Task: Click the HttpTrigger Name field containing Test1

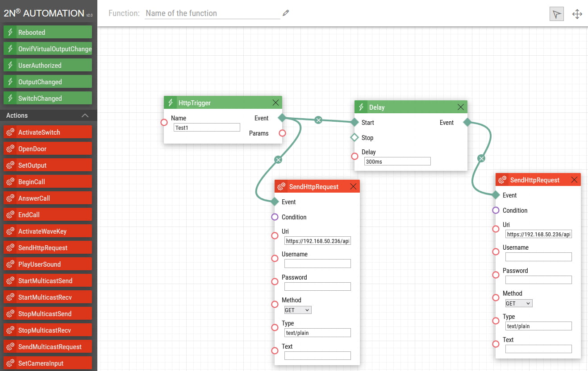Action: [x=207, y=128]
